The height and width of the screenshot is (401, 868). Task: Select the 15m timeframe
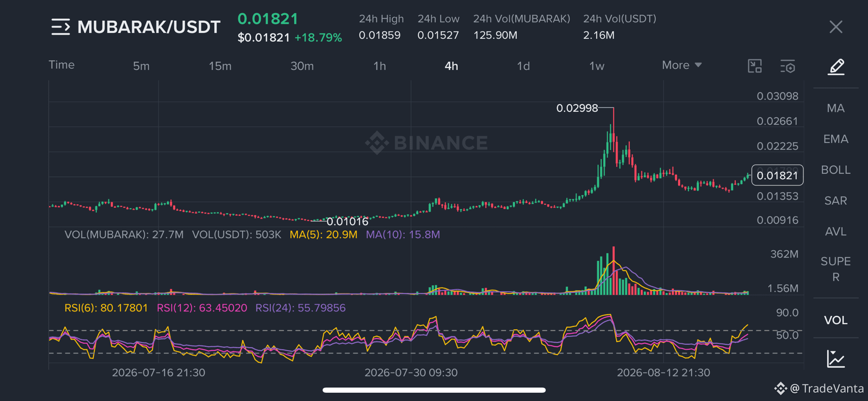220,66
